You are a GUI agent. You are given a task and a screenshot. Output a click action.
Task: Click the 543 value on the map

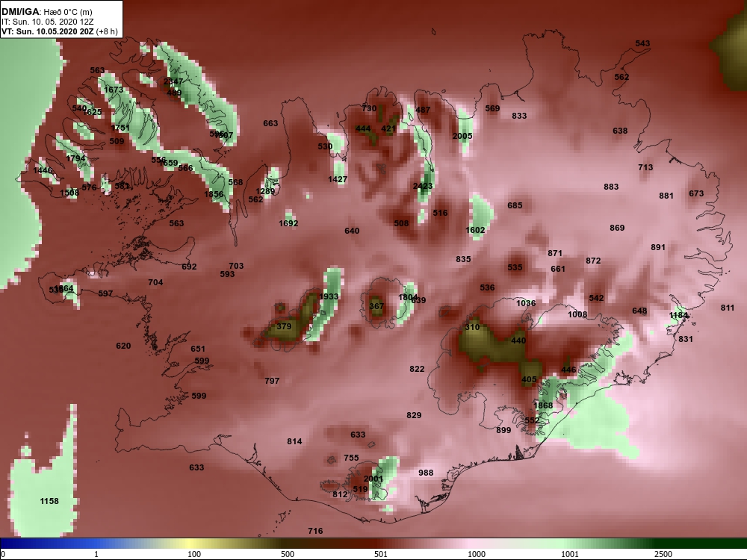(x=642, y=43)
